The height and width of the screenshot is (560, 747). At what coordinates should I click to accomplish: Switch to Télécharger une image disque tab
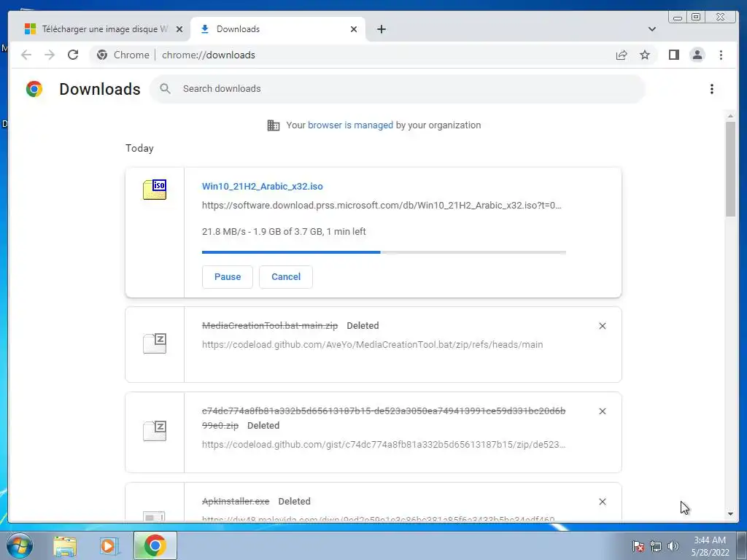[x=102, y=29]
